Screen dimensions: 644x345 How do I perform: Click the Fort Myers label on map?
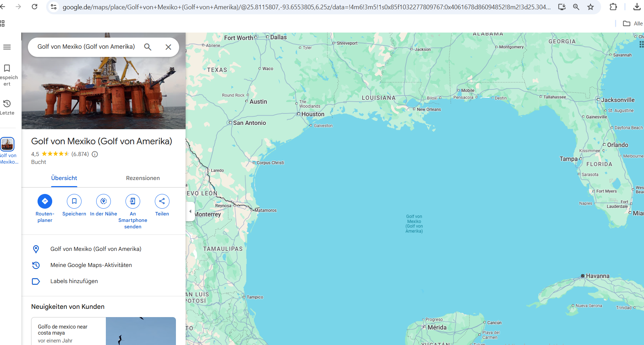coord(606,191)
